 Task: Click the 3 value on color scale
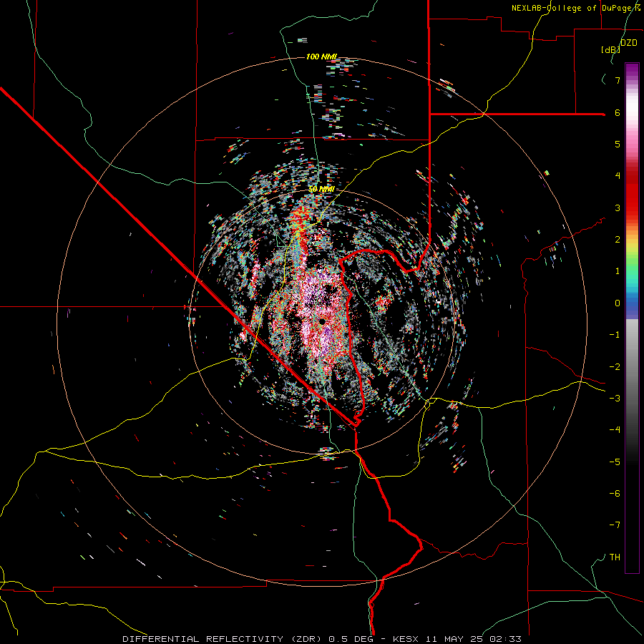(618, 208)
